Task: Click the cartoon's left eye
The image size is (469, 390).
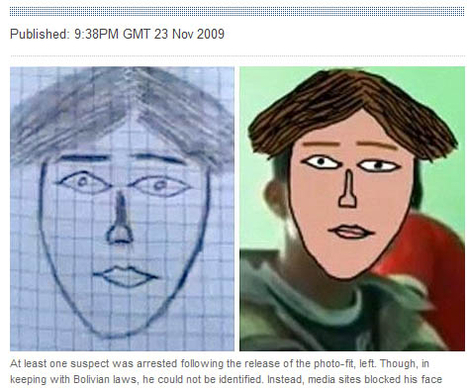Action: tap(322, 162)
